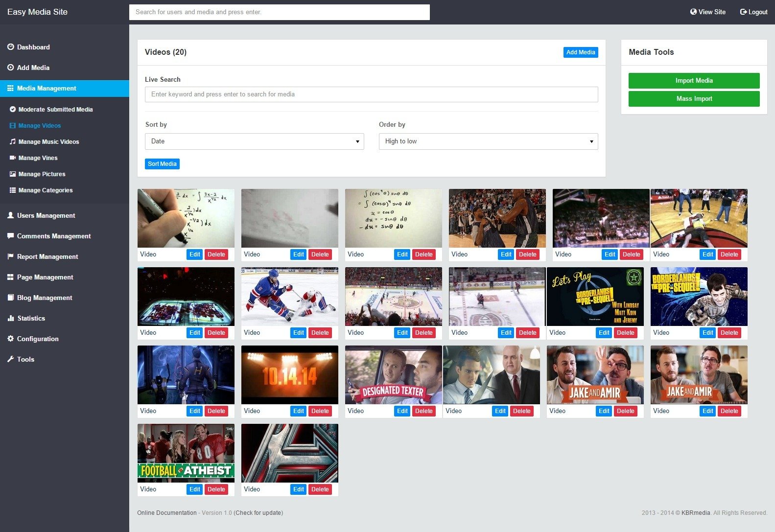Click the Manage Videos film icon
This screenshot has width=775, height=532.
(13, 125)
